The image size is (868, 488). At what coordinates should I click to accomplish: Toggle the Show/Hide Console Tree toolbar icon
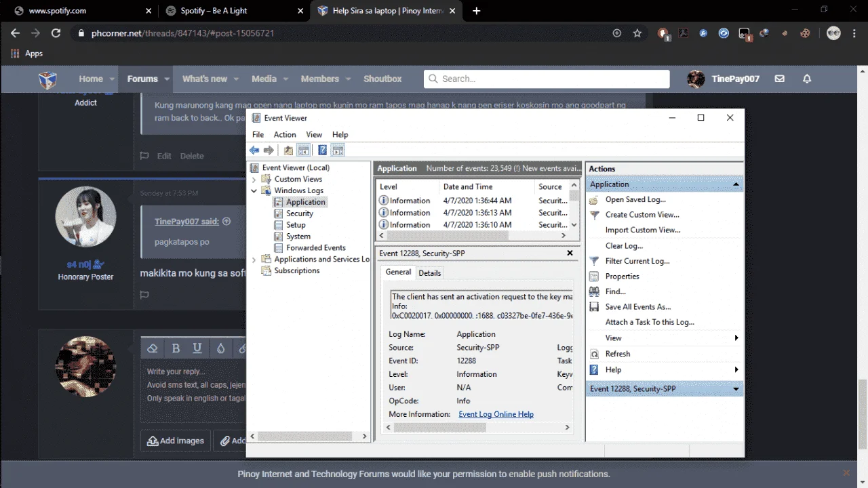click(x=303, y=150)
